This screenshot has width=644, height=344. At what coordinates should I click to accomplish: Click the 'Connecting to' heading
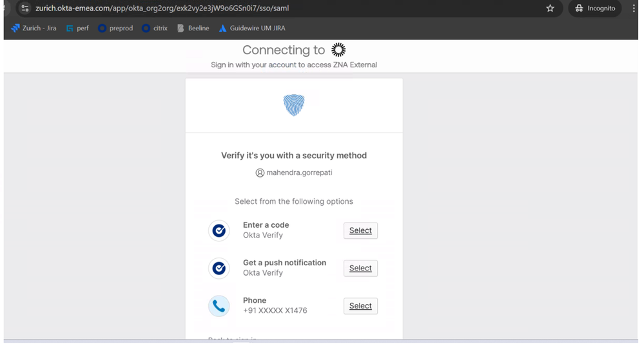[x=284, y=50]
